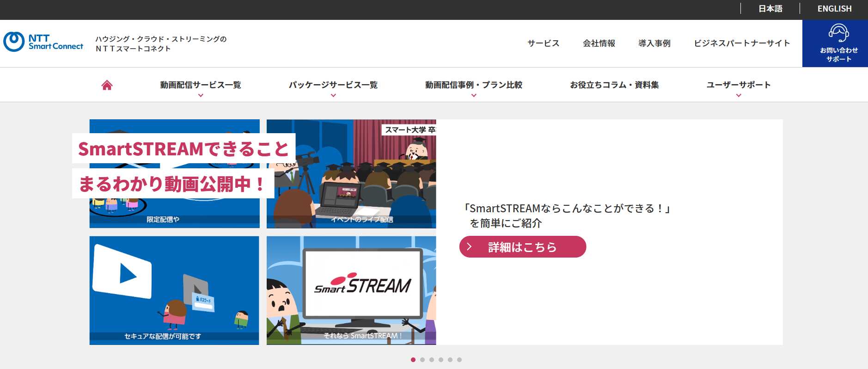
Task: Click the NTT Smart Connect logo
Action: (x=43, y=42)
